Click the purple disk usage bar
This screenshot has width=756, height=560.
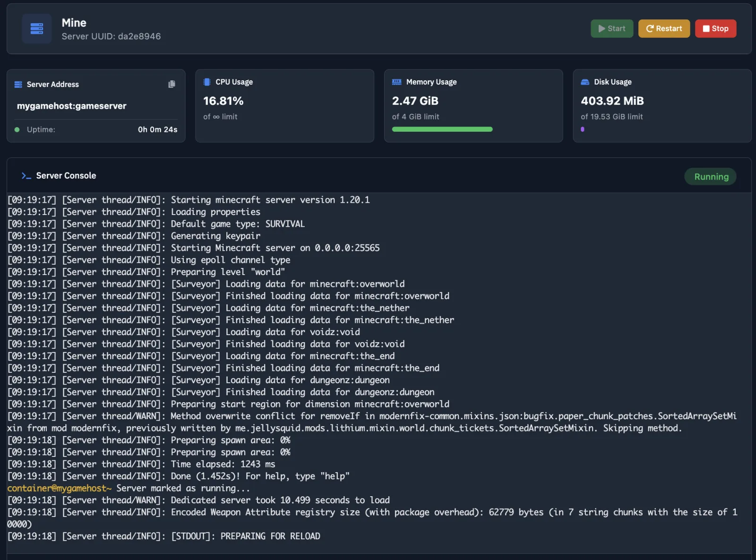[583, 129]
